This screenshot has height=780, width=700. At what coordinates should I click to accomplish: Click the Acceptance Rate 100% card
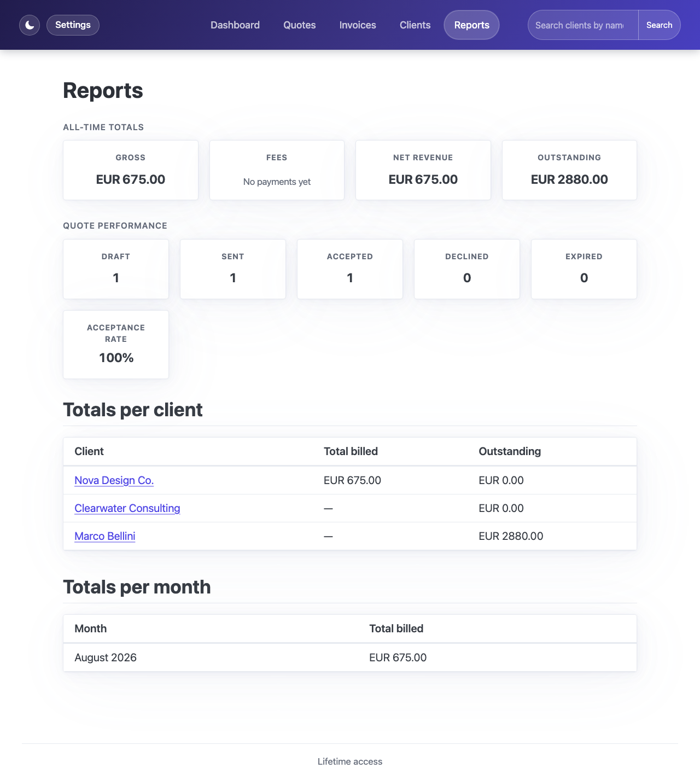(116, 345)
